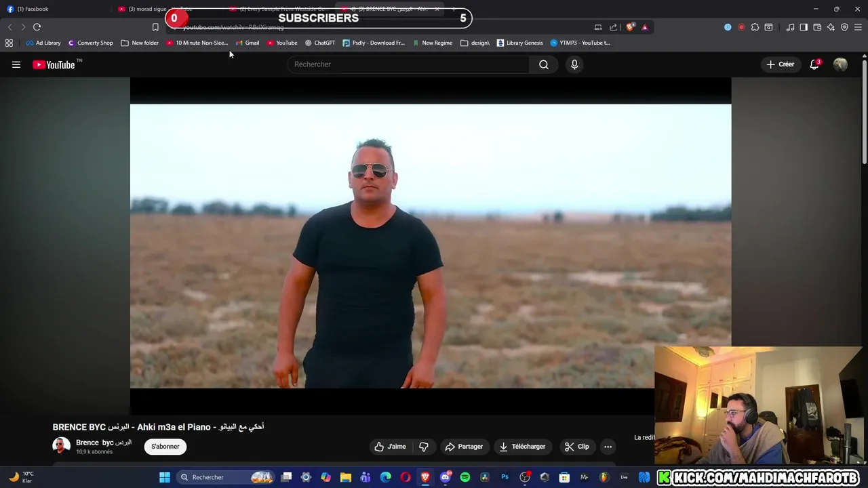Open Converty Shop bookmark
868x488 pixels.
90,43
